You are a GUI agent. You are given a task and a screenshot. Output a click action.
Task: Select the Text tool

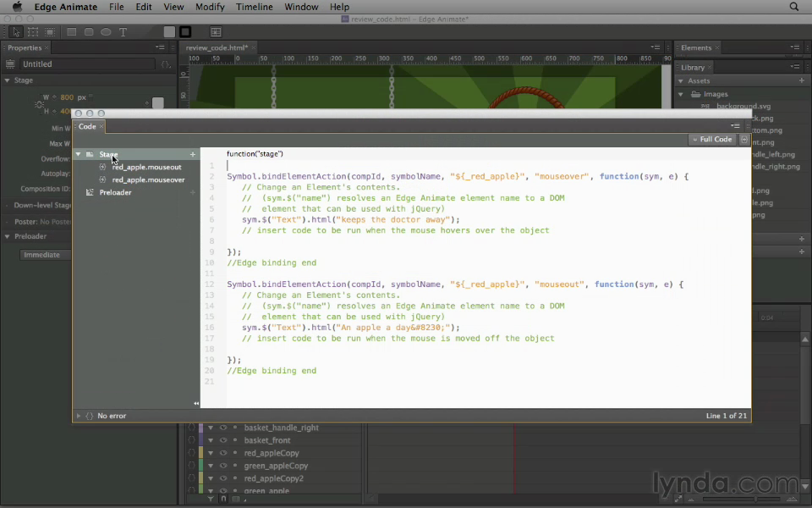pos(123,32)
